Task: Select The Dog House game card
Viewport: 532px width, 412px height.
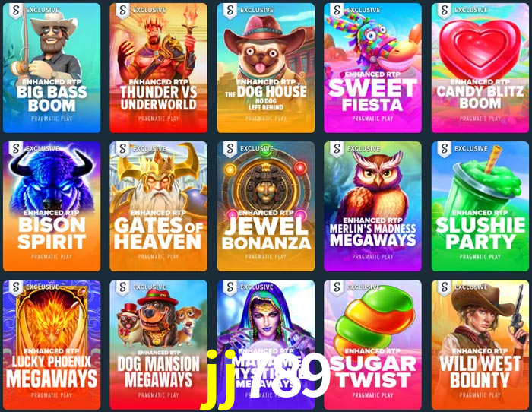Action: [x=266, y=68]
